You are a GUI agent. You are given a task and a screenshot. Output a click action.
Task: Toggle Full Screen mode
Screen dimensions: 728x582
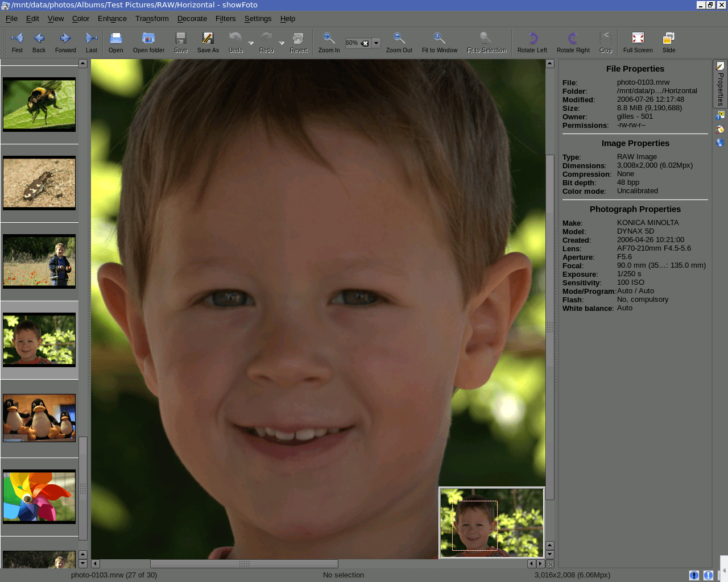[638, 39]
